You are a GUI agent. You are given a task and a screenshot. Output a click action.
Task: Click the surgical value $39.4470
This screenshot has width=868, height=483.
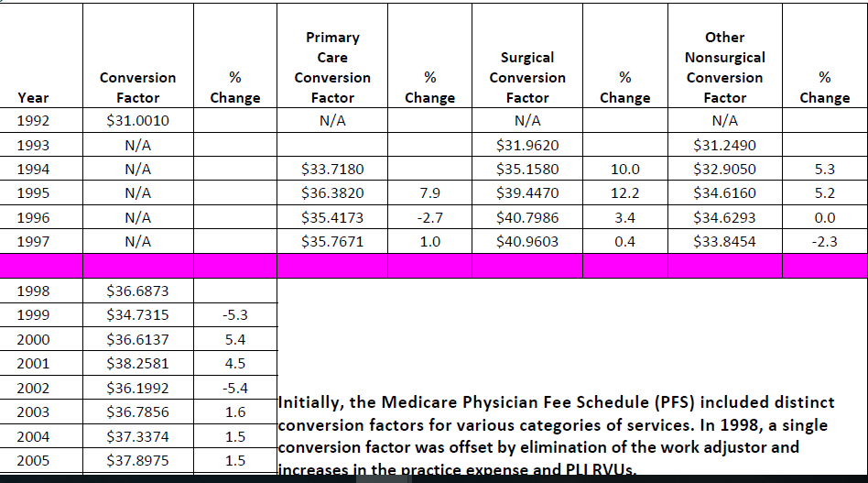[527, 193]
